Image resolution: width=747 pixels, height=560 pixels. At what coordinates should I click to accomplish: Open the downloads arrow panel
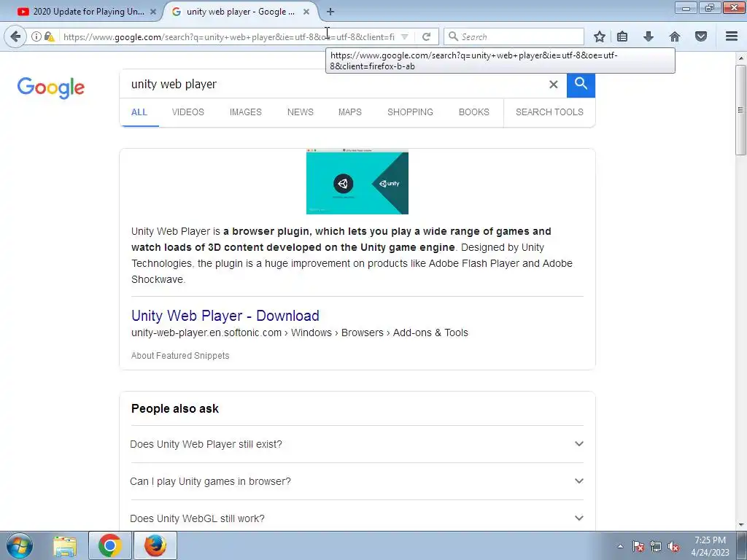pos(649,36)
